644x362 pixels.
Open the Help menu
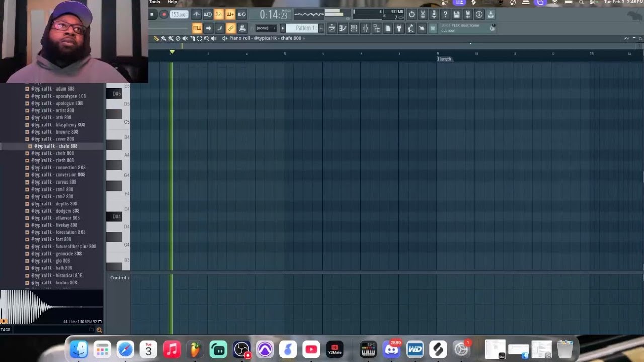click(172, 2)
